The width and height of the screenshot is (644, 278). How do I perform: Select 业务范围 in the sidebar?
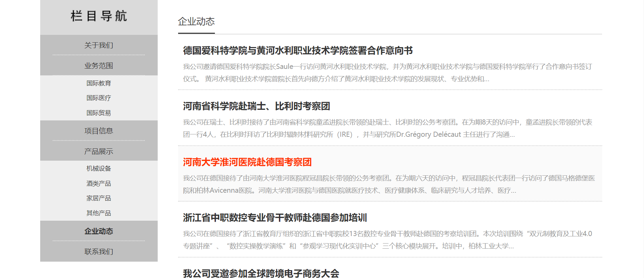[99, 66]
